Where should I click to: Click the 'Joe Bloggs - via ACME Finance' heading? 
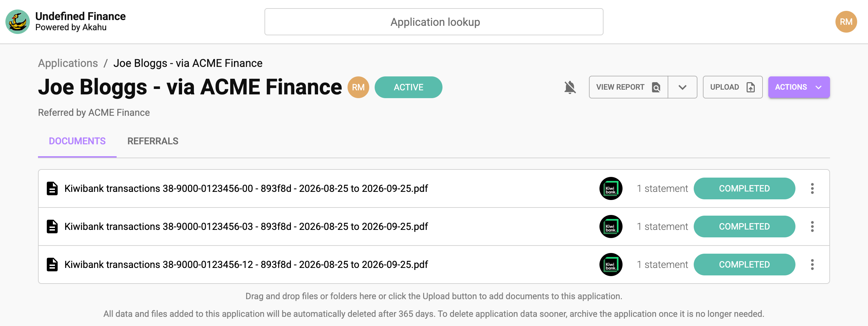pos(190,87)
